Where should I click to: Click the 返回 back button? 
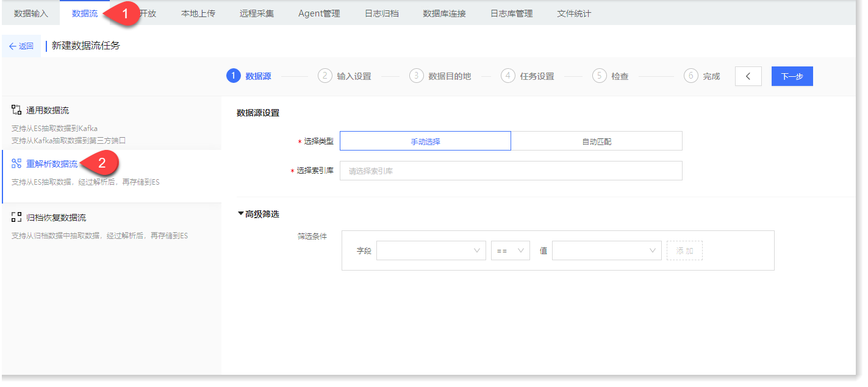tap(21, 46)
